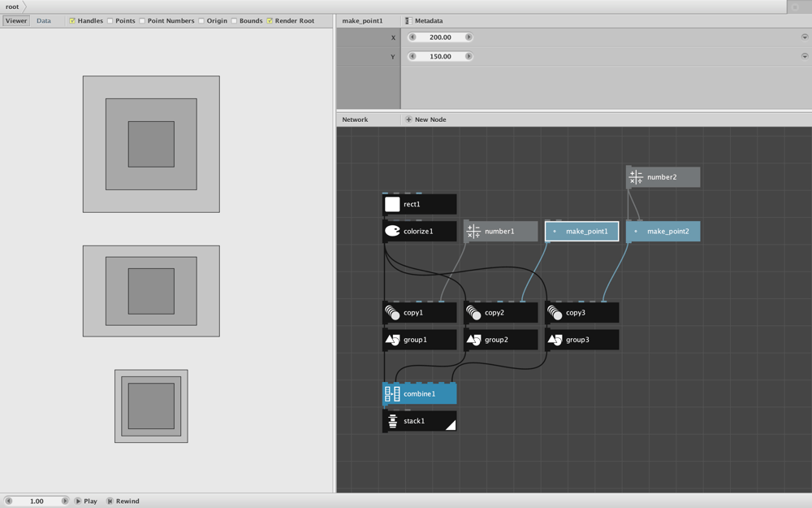Click the Metadata icon

coord(408,21)
